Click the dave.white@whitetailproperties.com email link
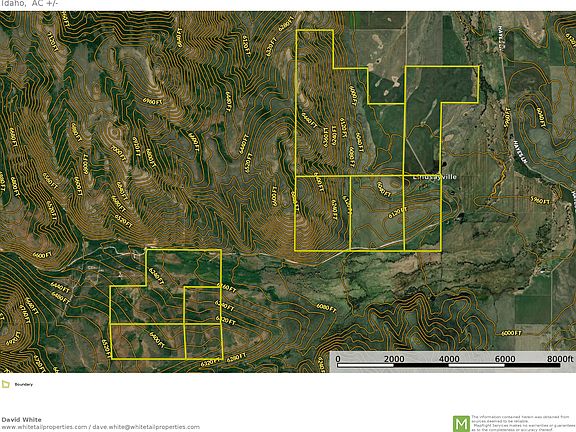 click(146, 427)
